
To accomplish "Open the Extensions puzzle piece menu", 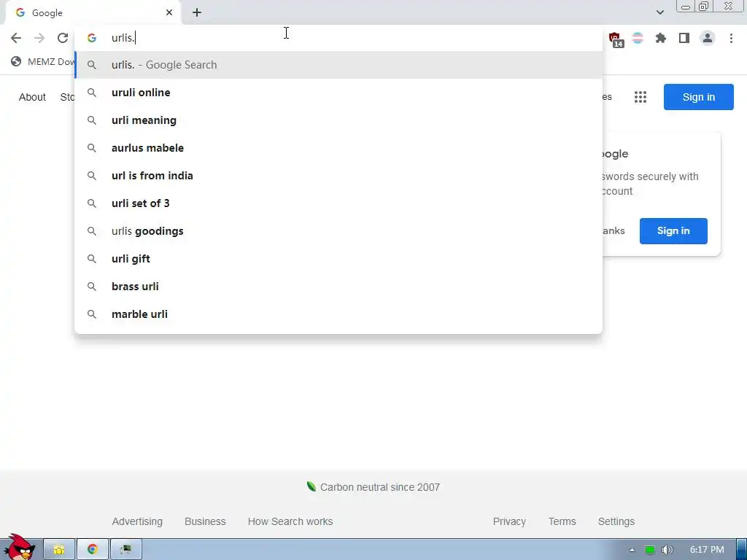I will point(661,38).
